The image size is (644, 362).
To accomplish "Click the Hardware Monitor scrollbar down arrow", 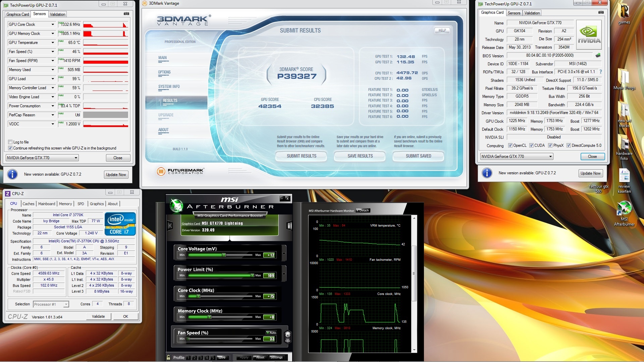I will (x=414, y=350).
